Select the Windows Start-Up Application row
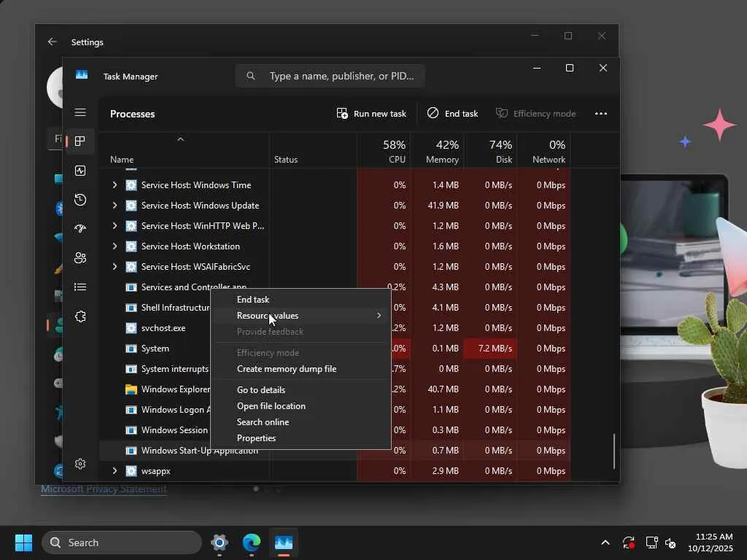This screenshot has width=747, height=560. pos(334,451)
